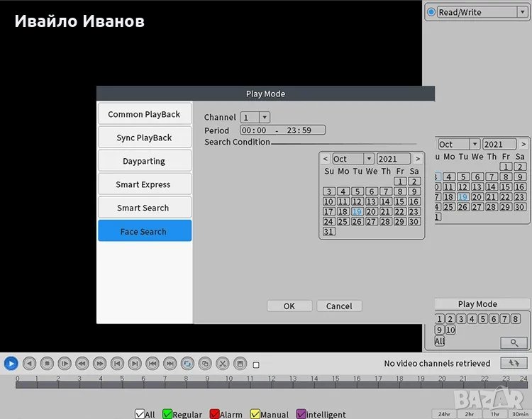Expand the Oct month dropdown in dialog
The image size is (532, 419).
[x=369, y=159]
